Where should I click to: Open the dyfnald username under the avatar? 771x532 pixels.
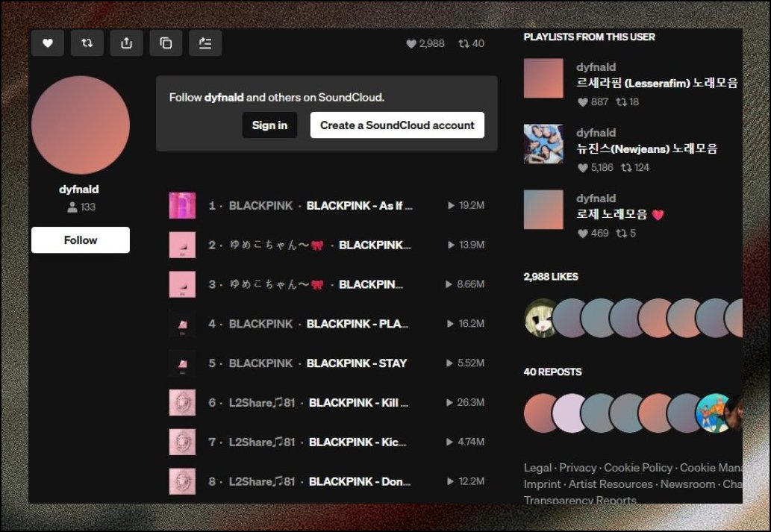click(78, 190)
